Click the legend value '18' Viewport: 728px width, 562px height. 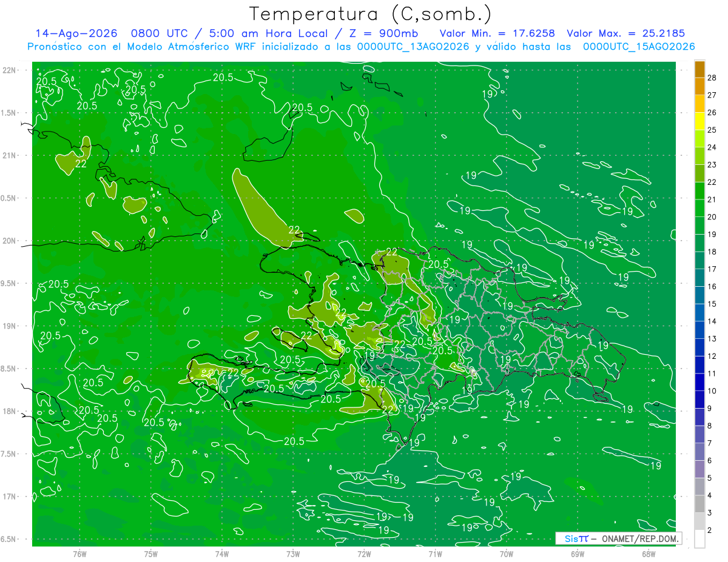pyautogui.click(x=712, y=252)
